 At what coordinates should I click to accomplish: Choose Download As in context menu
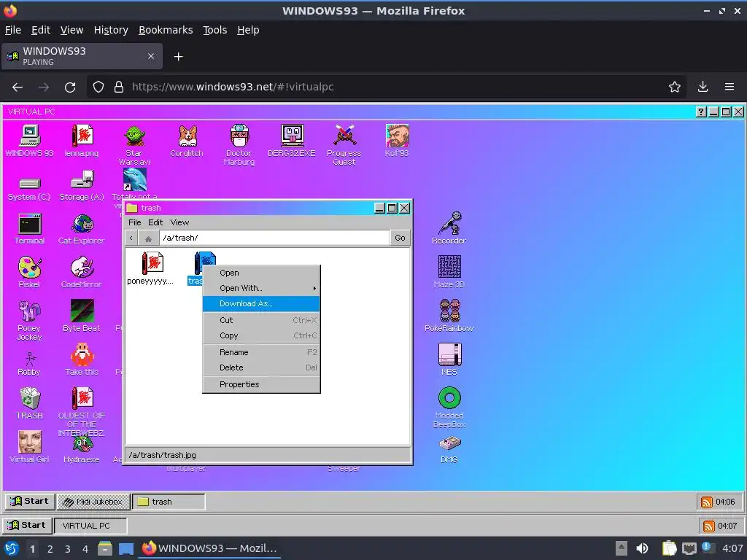(261, 303)
